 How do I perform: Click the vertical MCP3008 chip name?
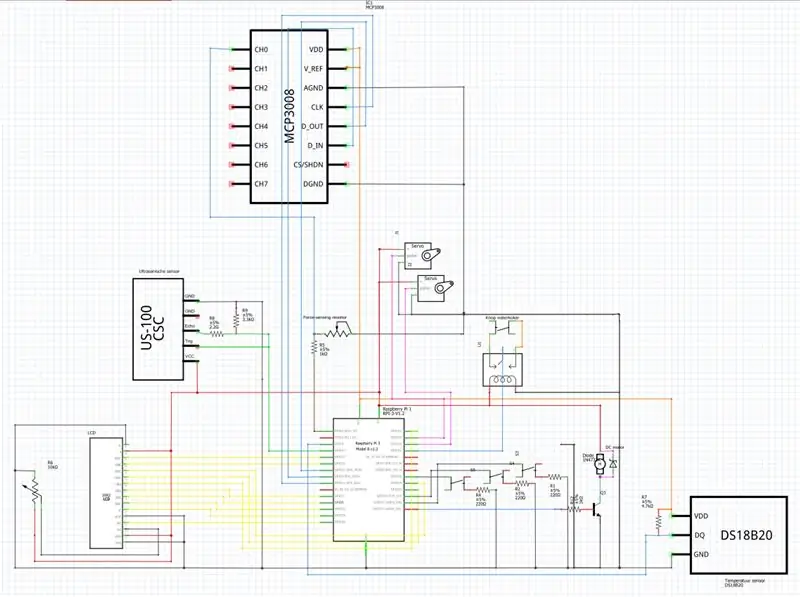tap(289, 116)
